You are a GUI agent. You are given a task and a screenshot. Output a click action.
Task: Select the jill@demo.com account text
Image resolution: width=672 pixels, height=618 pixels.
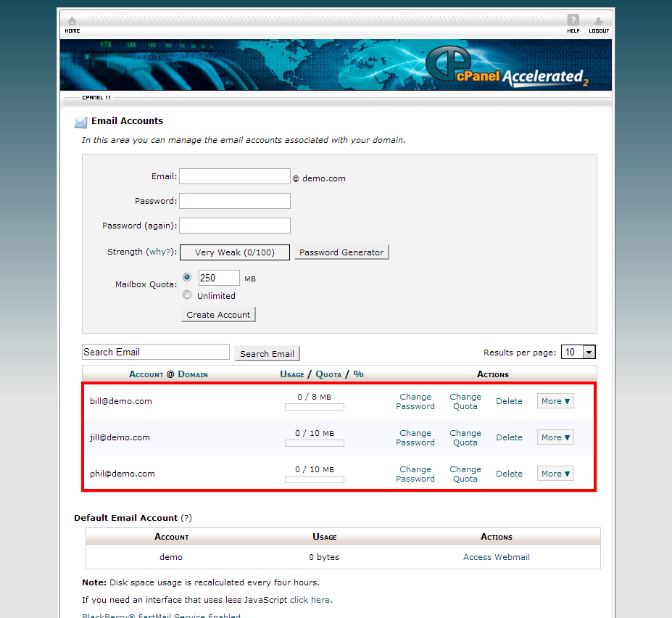tap(120, 437)
